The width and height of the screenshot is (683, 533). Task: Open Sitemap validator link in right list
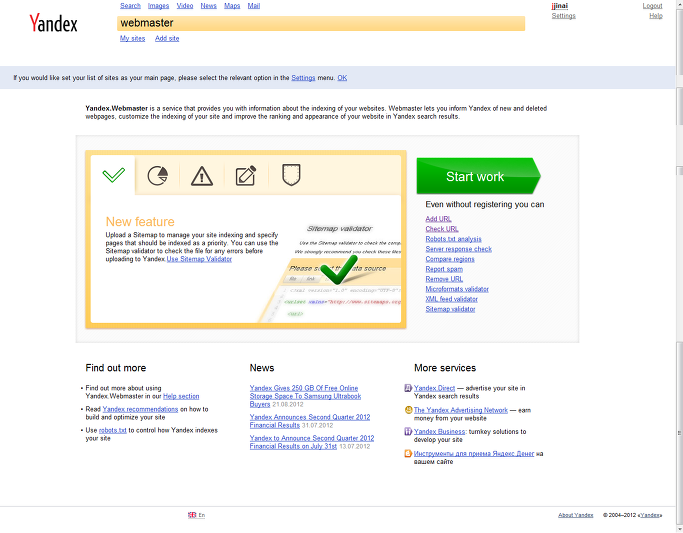click(x=450, y=309)
